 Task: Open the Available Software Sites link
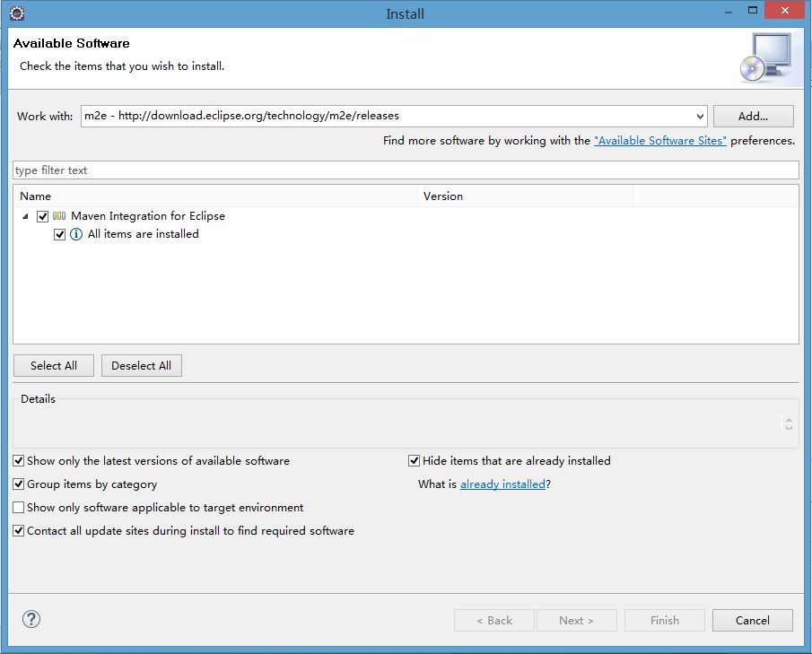[660, 141]
